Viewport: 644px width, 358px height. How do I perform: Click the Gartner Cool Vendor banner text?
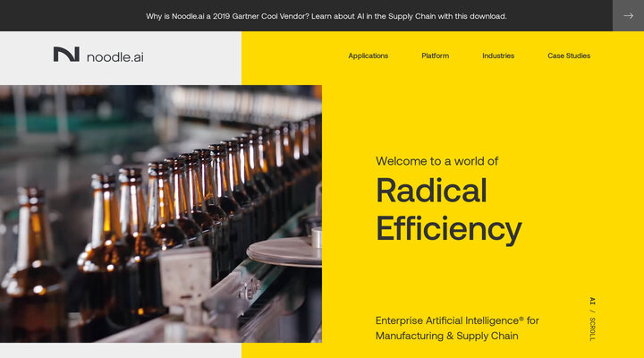coord(326,16)
